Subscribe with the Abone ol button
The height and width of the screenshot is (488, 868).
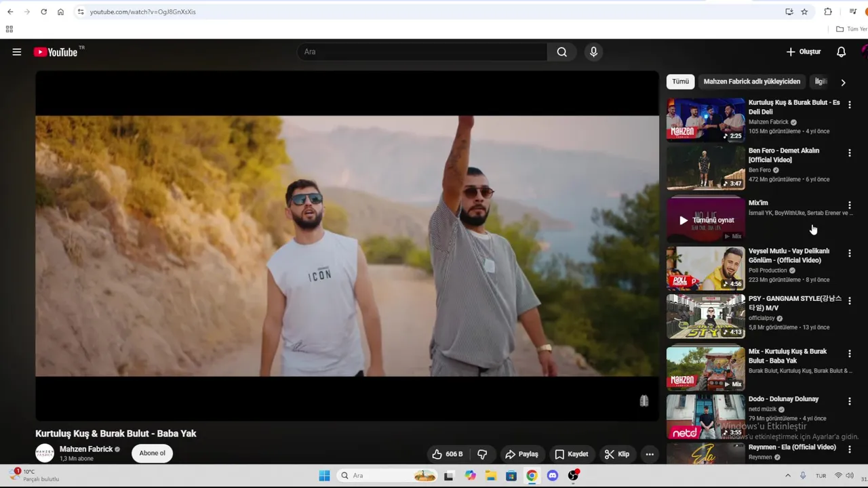(152, 453)
